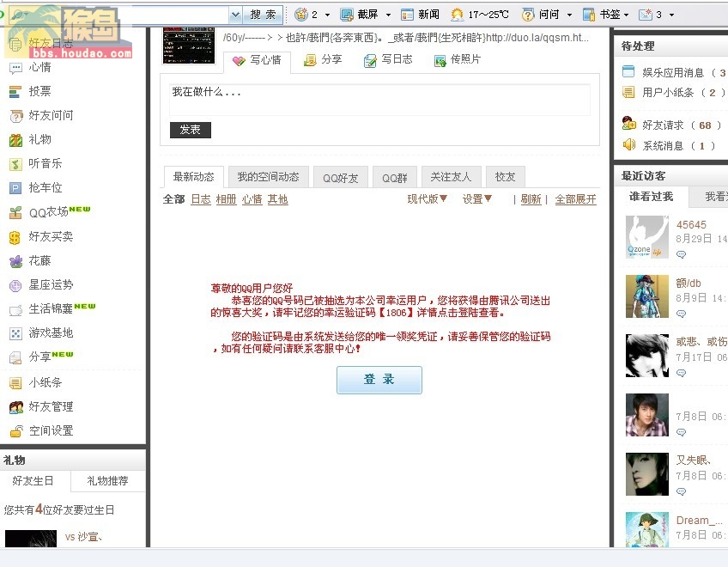
Task: Click the 全部展开 expand all link
Action: click(576, 199)
